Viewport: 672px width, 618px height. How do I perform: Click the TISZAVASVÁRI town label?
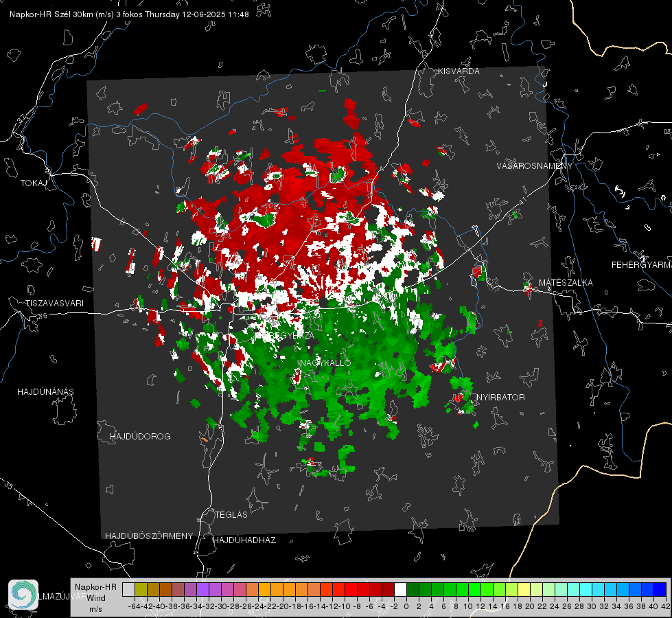(x=54, y=304)
